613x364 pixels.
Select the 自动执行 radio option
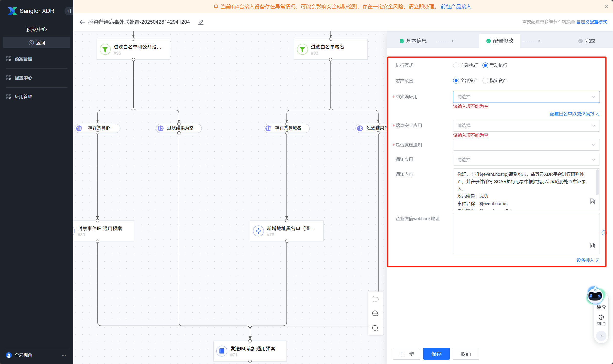point(456,65)
